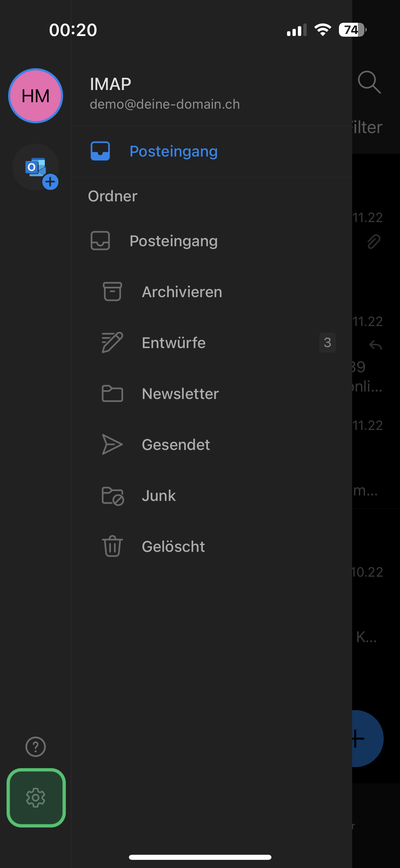400x868 pixels.
Task: Tap the Entwürfe count badge 3
Action: coord(327,342)
